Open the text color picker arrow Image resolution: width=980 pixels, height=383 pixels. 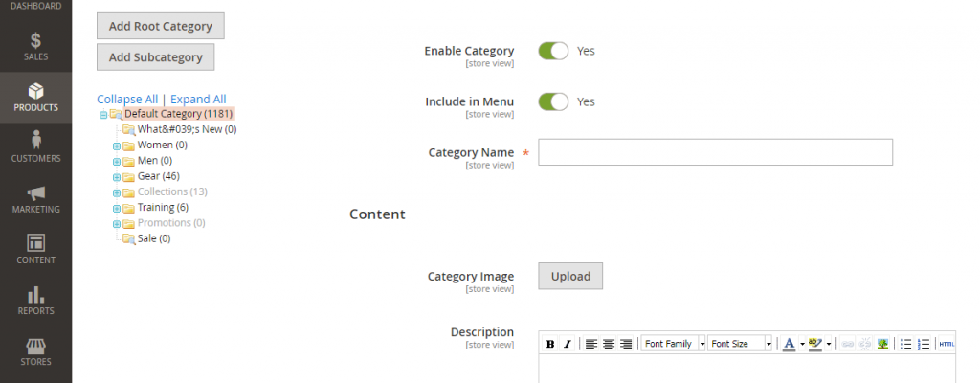[x=802, y=344]
